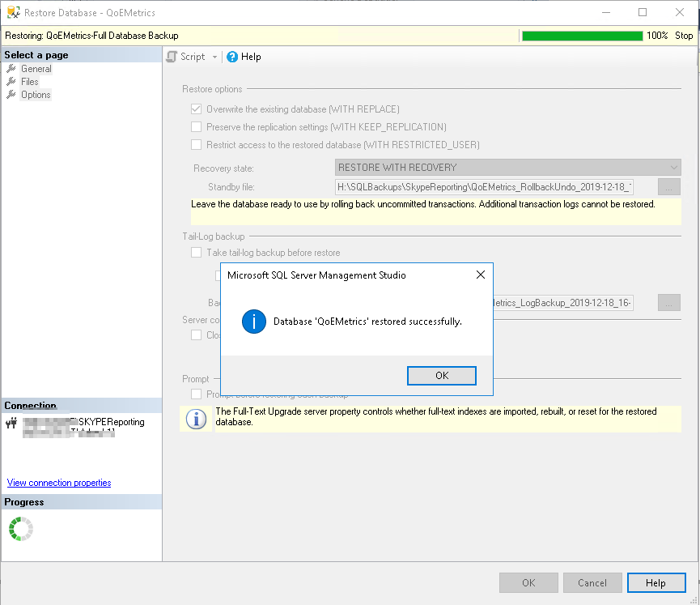Open the Files page

point(29,82)
